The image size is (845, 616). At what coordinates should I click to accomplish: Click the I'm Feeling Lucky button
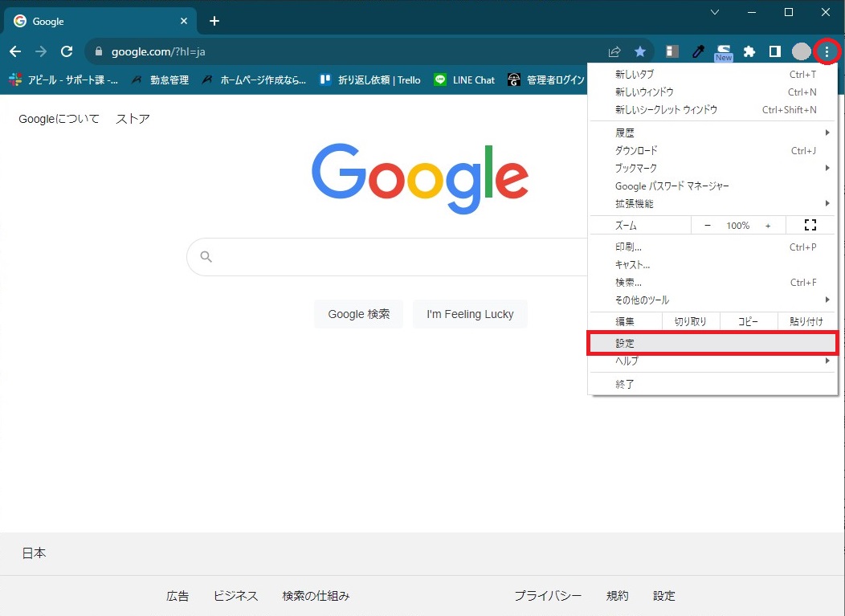tap(470, 314)
